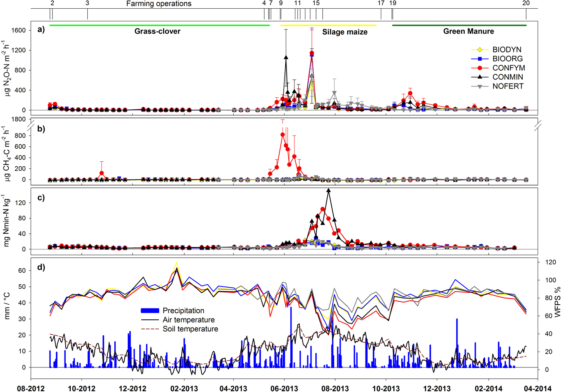Click the WFPS % right axis title
This screenshot has width=561, height=392.
(558, 302)
